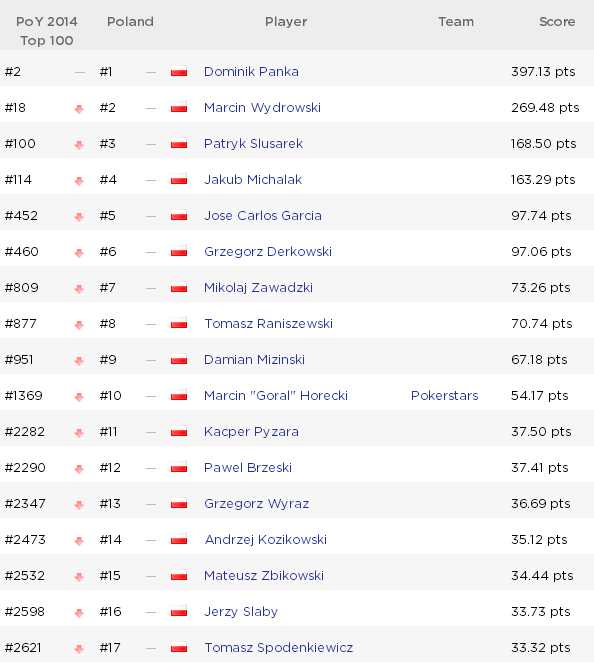The image size is (594, 663).
Task: Click the Poland flag by Mikolaj Zawadzki
Action: pyautogui.click(x=179, y=288)
